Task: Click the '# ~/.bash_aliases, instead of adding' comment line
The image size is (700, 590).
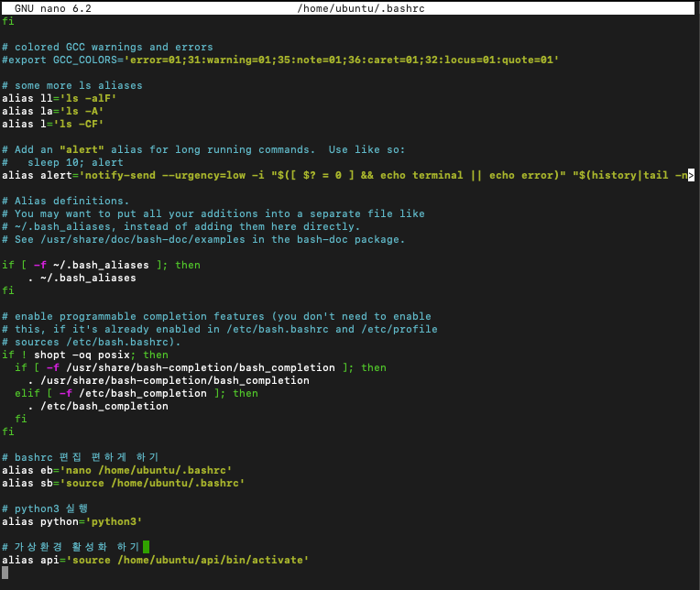Action: point(180,226)
